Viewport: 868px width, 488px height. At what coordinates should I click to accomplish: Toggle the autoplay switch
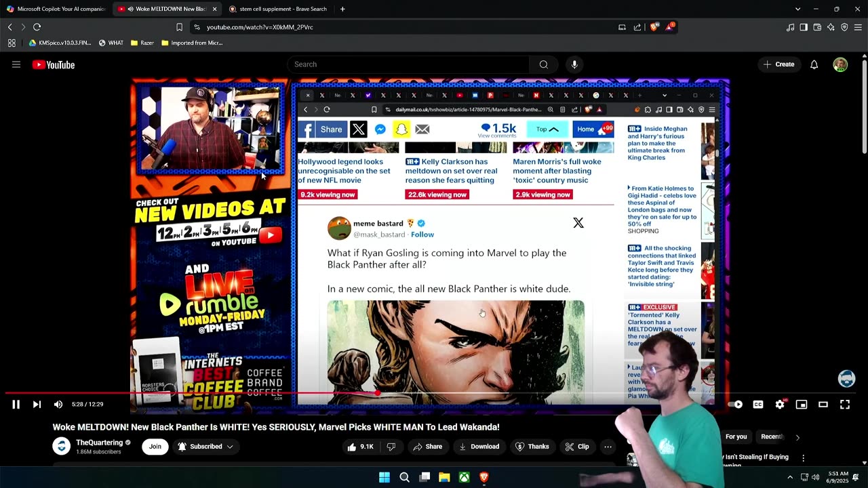[x=736, y=405]
